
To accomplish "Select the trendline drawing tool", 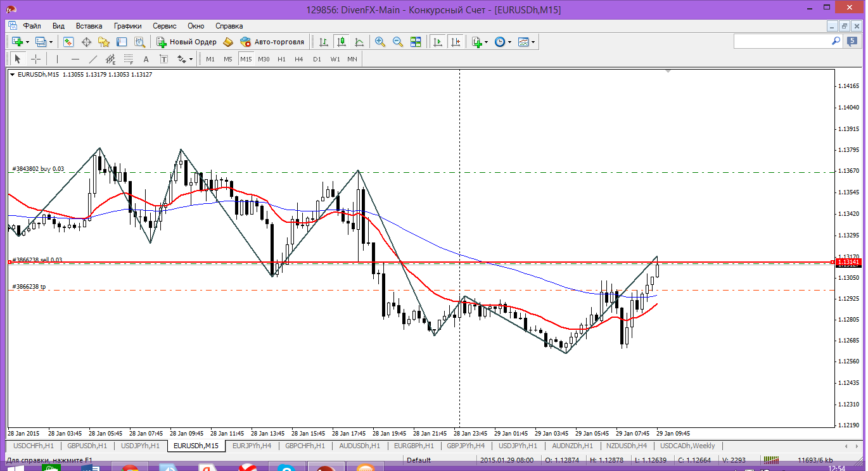I will click(93, 59).
